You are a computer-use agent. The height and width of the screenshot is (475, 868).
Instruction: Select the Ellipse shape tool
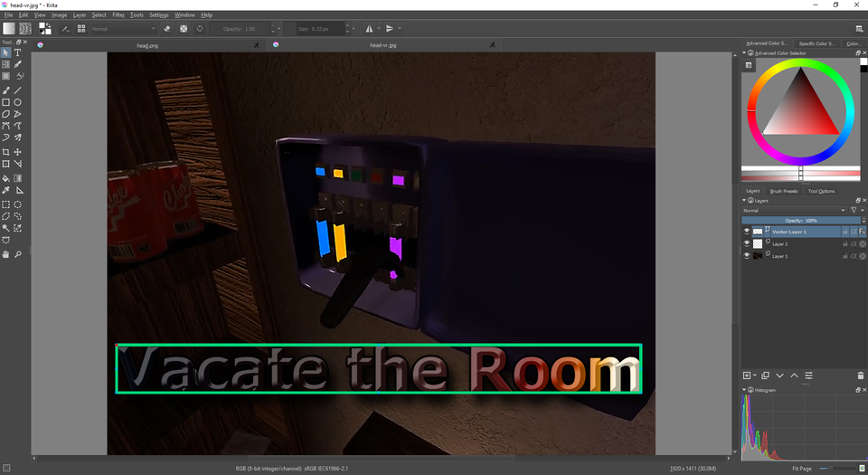(x=18, y=102)
